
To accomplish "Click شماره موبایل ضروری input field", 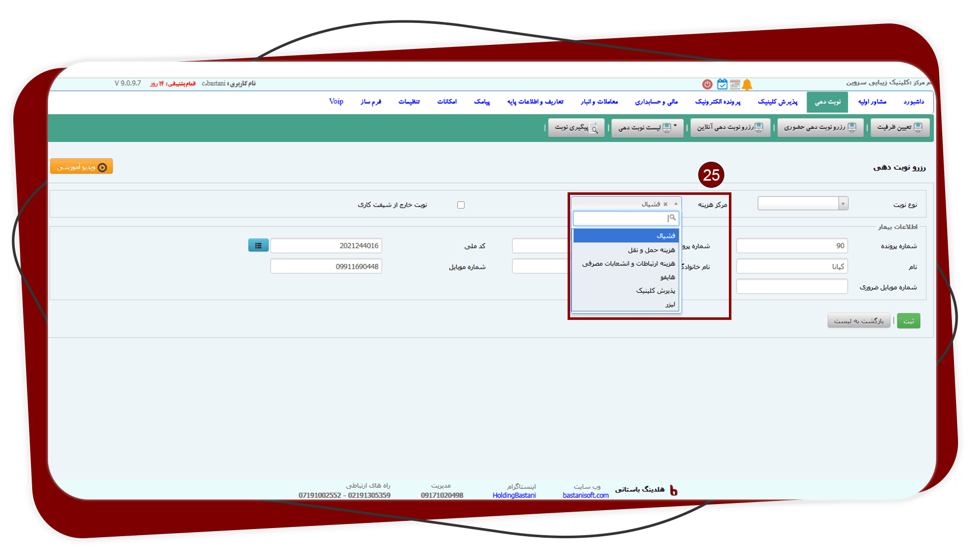I will point(792,287).
